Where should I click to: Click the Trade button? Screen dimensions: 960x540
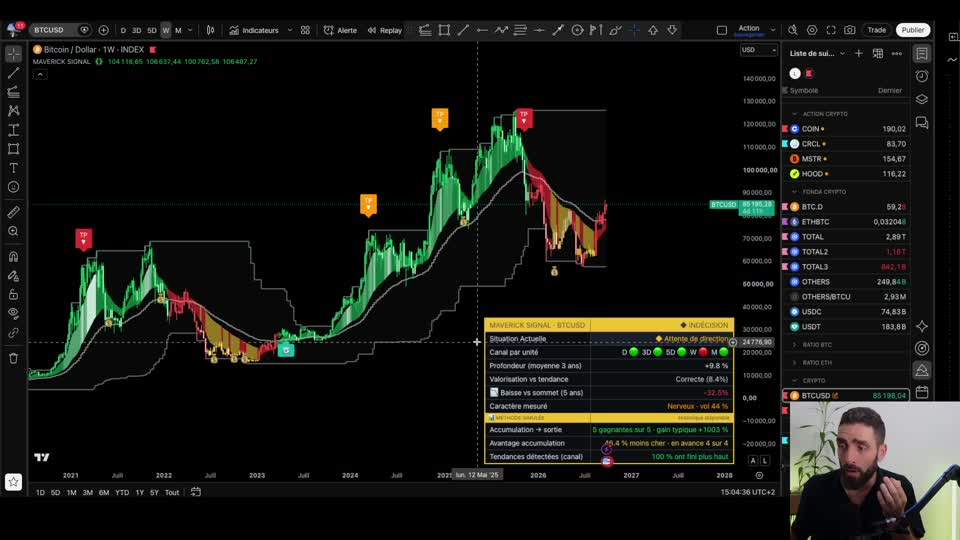coord(877,30)
